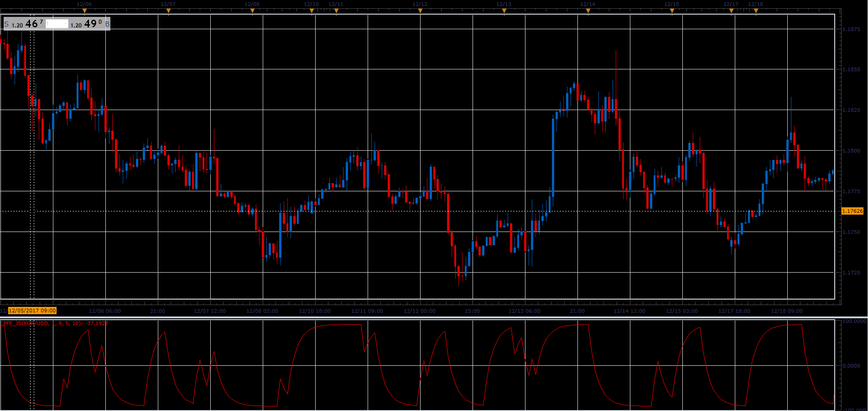The width and height of the screenshot is (868, 411).
Task: Click the 12/10 18:00 time axis label
Action: click(x=315, y=311)
